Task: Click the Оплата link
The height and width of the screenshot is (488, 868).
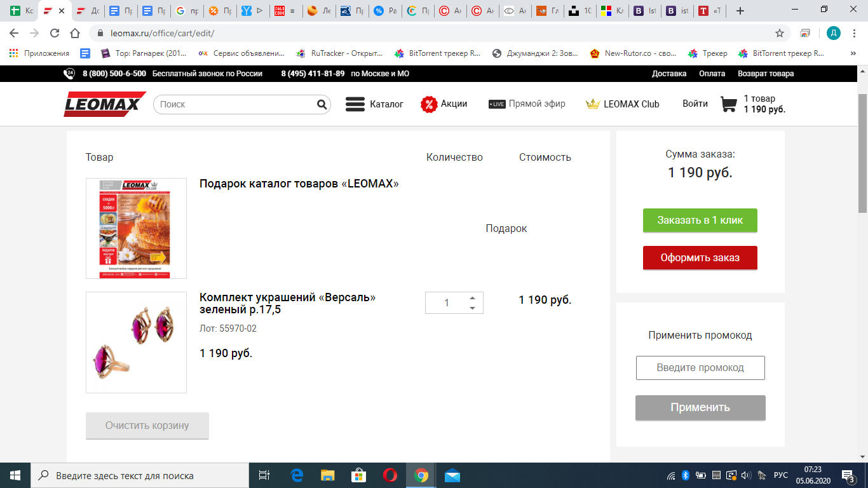Action: tap(712, 74)
